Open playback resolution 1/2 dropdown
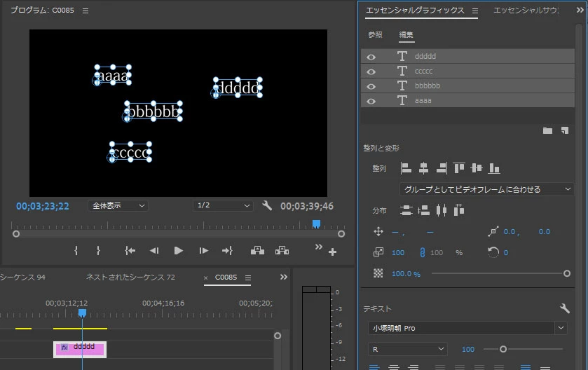The width and height of the screenshot is (588, 370). [223, 205]
